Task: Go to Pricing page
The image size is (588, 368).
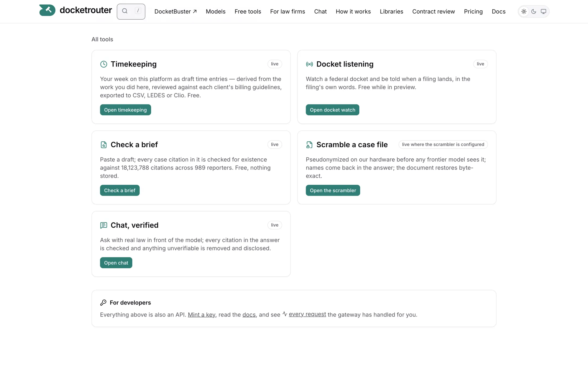Action: point(473,11)
